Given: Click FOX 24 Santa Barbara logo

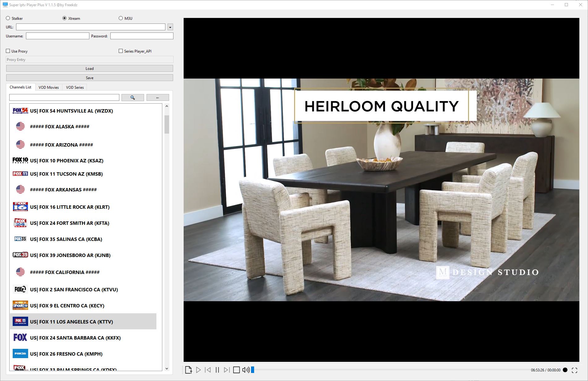Looking at the screenshot, I should [x=20, y=337].
